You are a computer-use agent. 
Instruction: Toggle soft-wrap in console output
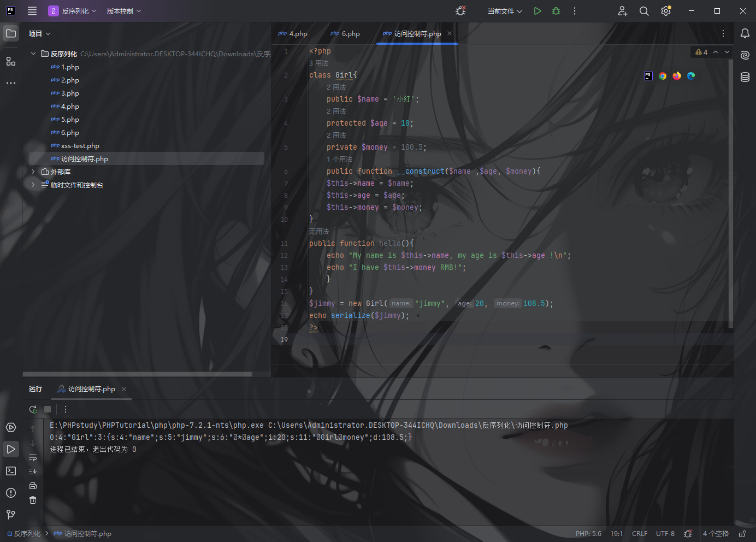point(33,458)
